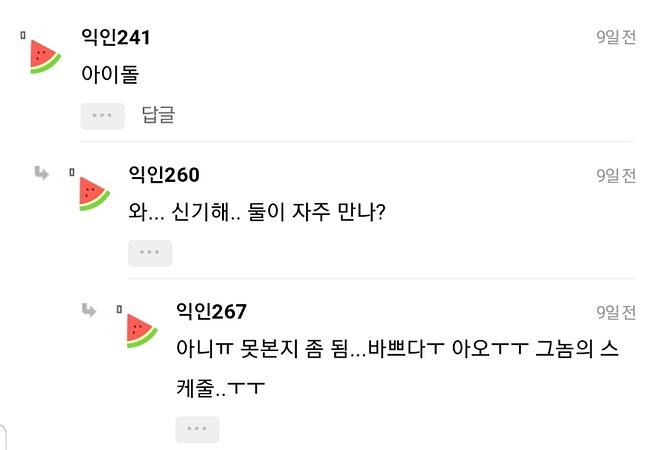Click the reply arrow icon beside 익인267
Screen dimensions: 650x450
[x=89, y=310]
